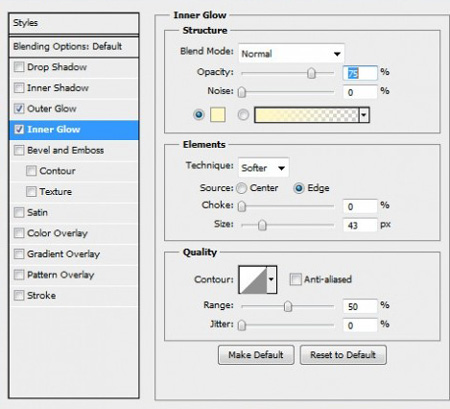This screenshot has width=450, height=409.
Task: Open the Styles panel entry
Action: pos(74,23)
